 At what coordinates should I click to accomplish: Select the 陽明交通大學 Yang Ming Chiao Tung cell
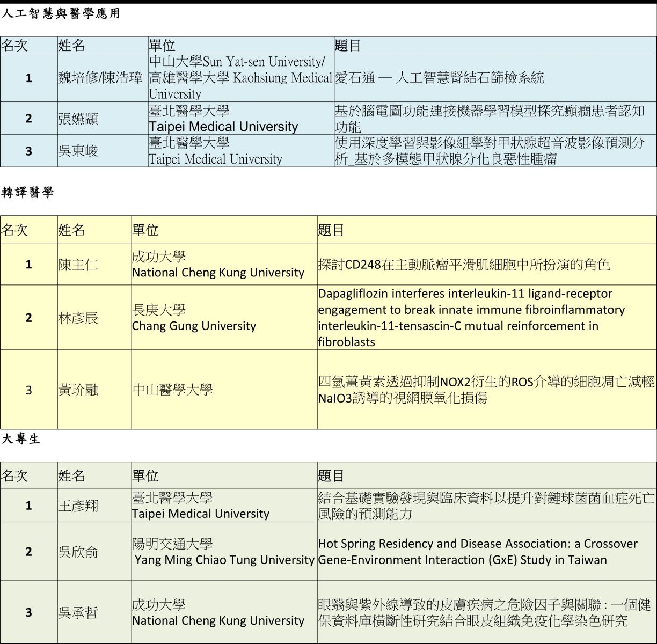tap(223, 552)
